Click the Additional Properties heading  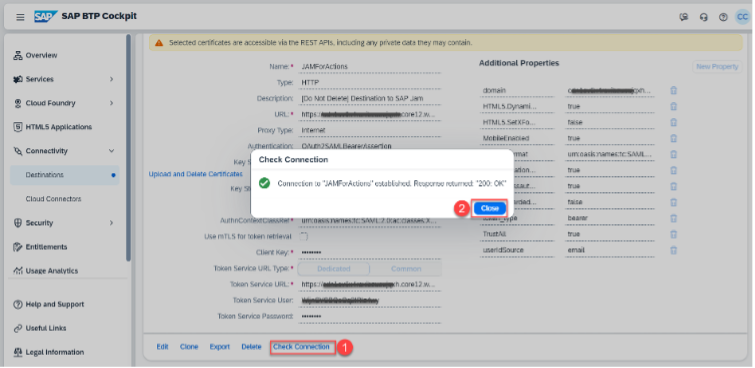click(x=519, y=63)
